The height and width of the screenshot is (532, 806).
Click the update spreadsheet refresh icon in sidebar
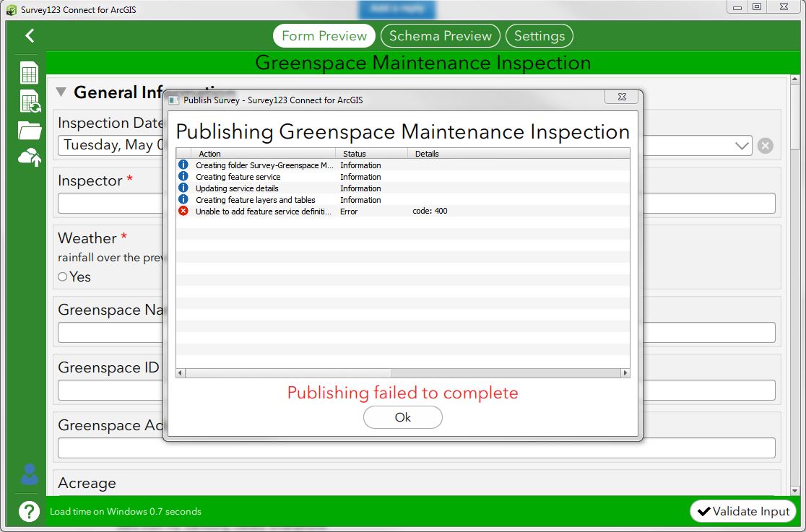[x=30, y=101]
